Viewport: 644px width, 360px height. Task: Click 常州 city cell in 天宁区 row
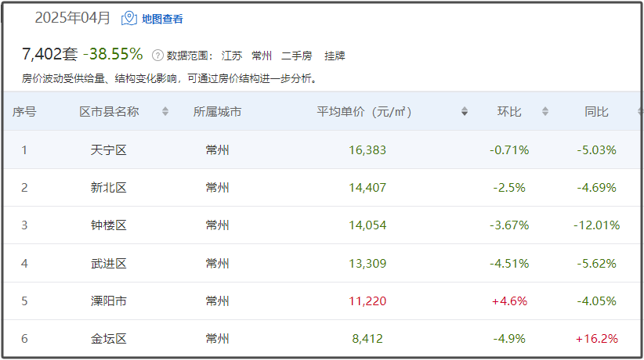point(217,149)
